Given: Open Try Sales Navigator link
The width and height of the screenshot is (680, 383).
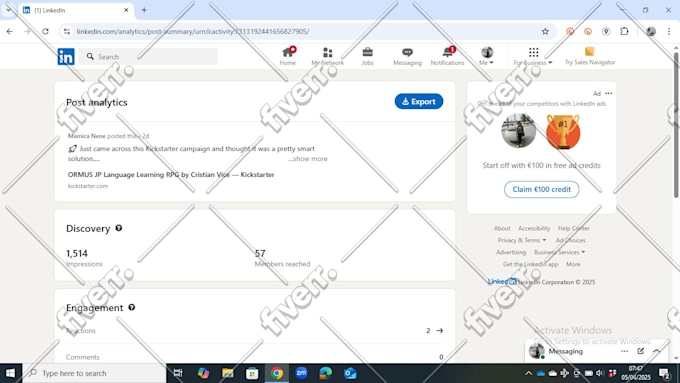Looking at the screenshot, I should point(590,56).
